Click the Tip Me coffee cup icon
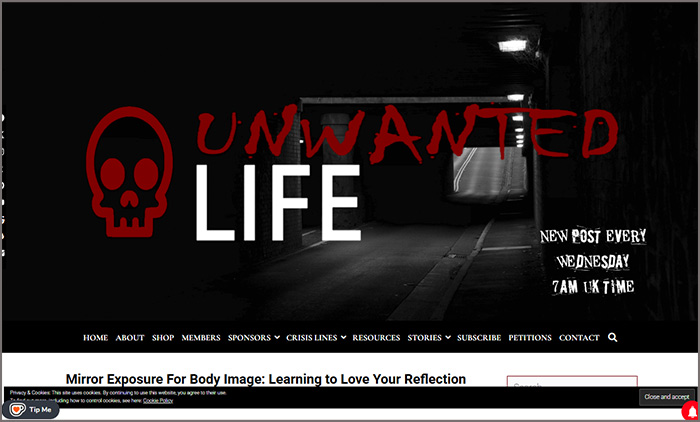This screenshot has height=422, width=700. pos(17,409)
